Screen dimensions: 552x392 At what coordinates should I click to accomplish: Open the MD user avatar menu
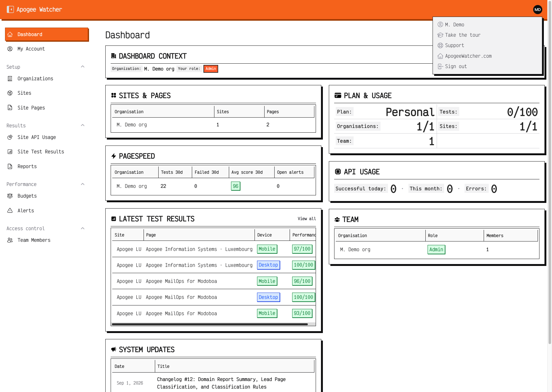click(538, 9)
